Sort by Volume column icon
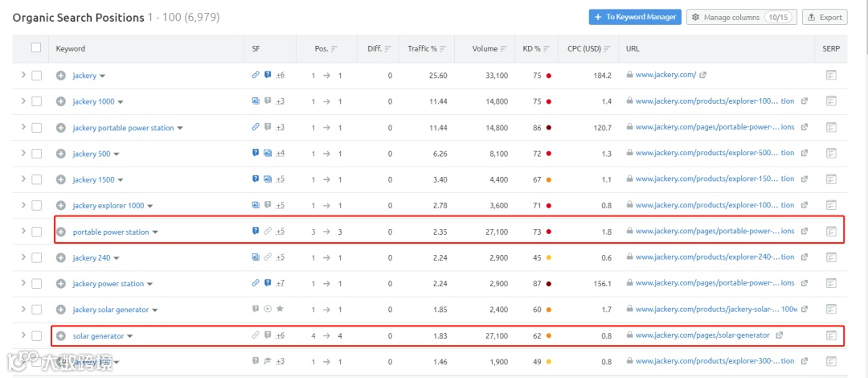 click(504, 49)
